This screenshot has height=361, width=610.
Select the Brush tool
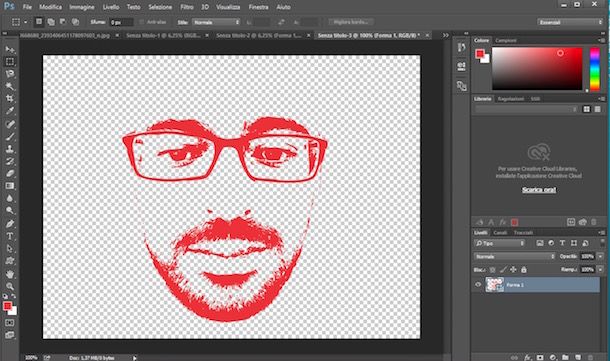10,136
